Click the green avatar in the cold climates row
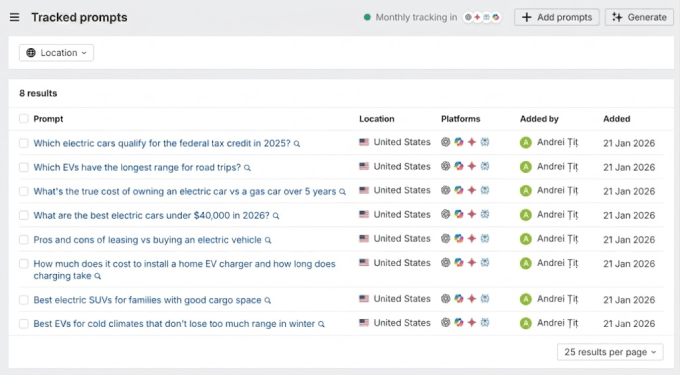Viewport: 680px width, 375px height. tap(526, 323)
